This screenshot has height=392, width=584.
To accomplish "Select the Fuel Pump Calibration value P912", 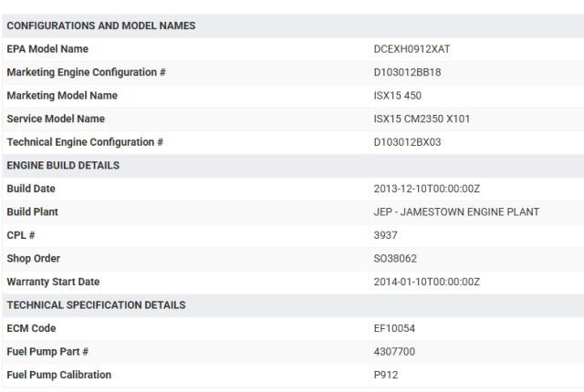I will pyautogui.click(x=385, y=375).
